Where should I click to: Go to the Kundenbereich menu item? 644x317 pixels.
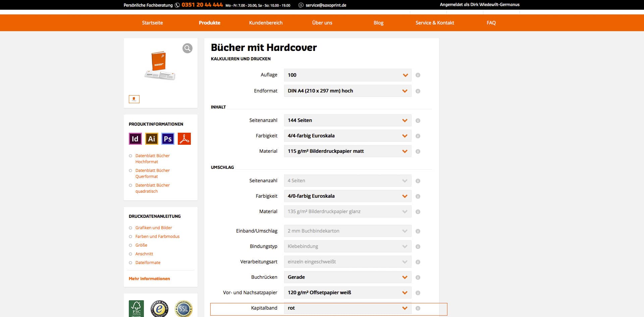[266, 23]
